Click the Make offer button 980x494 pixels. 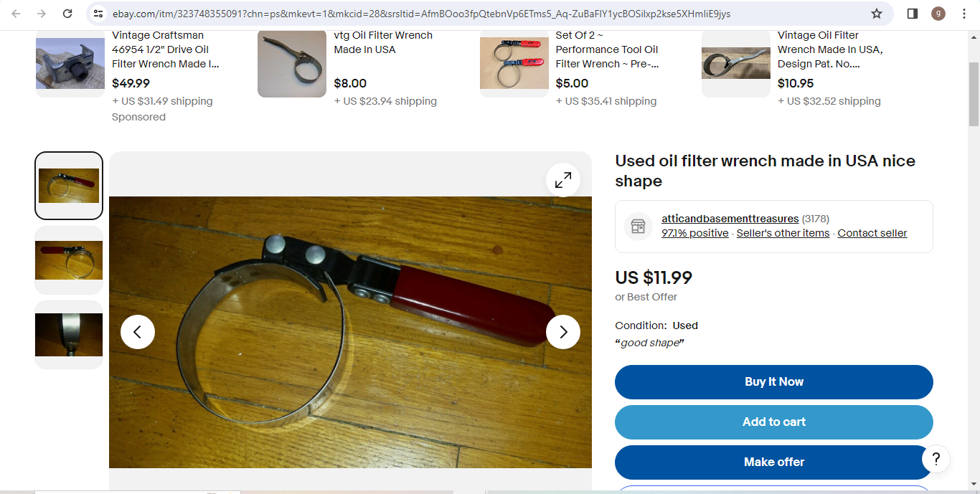click(774, 462)
